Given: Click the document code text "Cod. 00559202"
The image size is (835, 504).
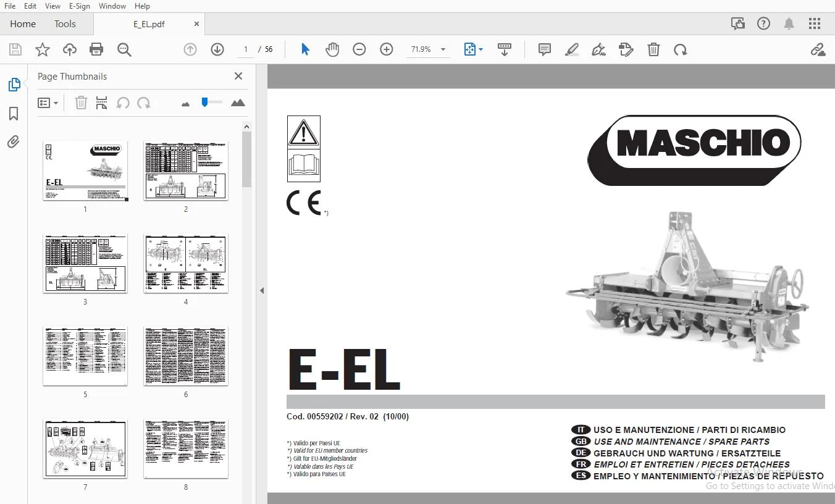Looking at the screenshot, I should click(x=314, y=416).
